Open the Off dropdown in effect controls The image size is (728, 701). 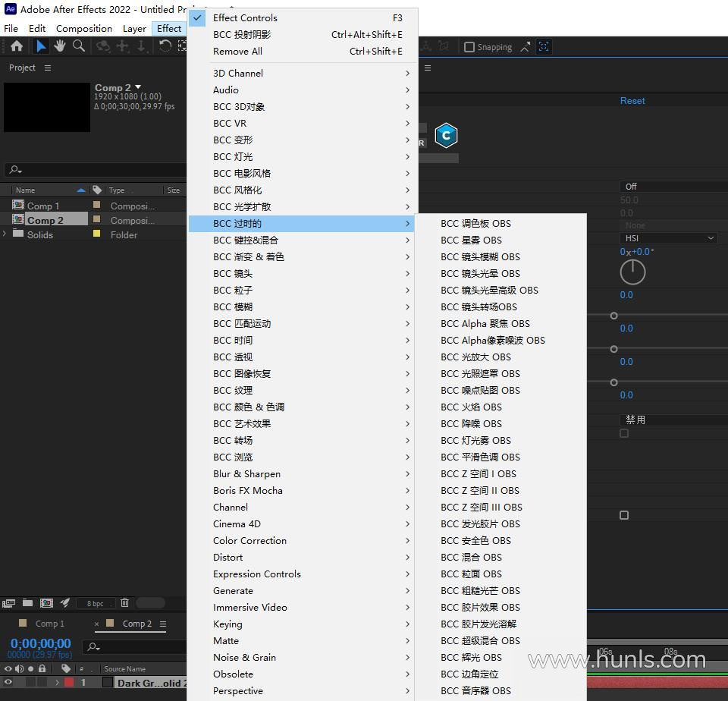(x=673, y=187)
